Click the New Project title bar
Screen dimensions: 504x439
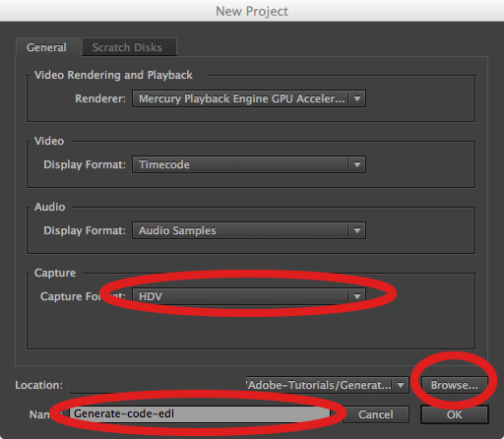click(x=252, y=11)
